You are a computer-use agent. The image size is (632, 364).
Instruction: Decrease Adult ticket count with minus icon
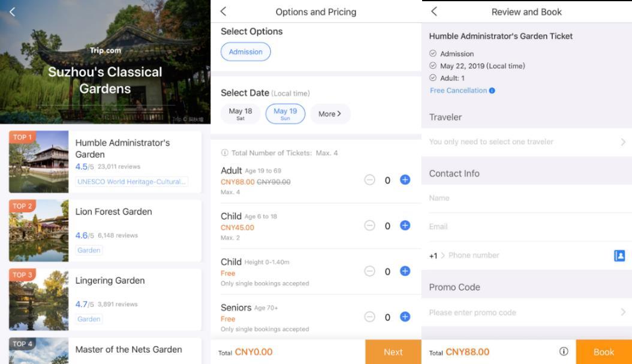(x=369, y=180)
